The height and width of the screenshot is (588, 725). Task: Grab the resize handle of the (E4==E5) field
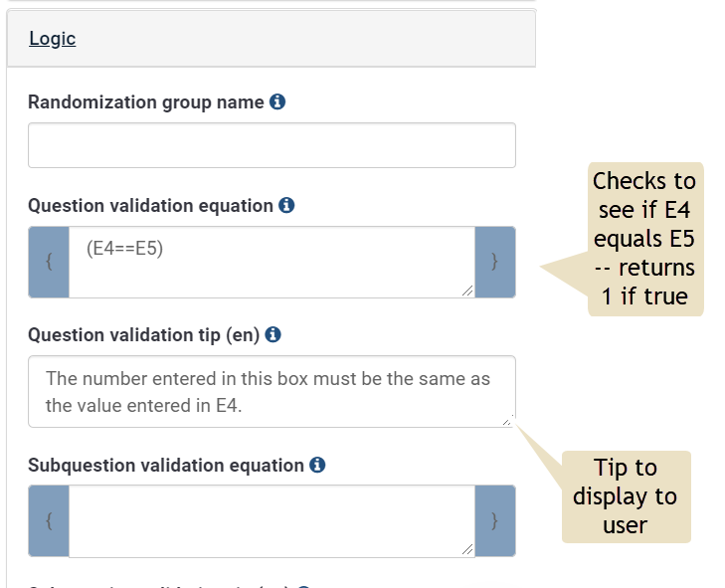click(468, 291)
